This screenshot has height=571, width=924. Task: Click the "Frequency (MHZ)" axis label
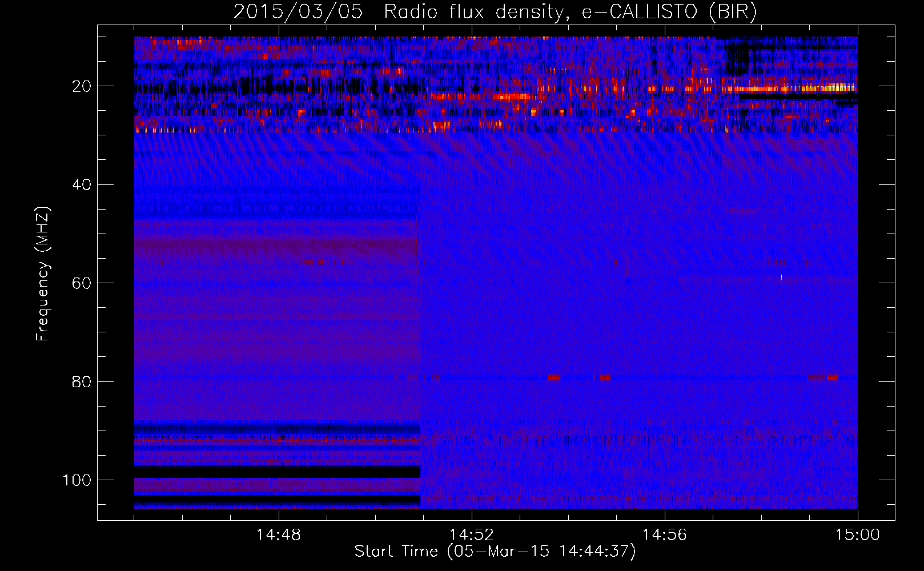click(x=43, y=274)
